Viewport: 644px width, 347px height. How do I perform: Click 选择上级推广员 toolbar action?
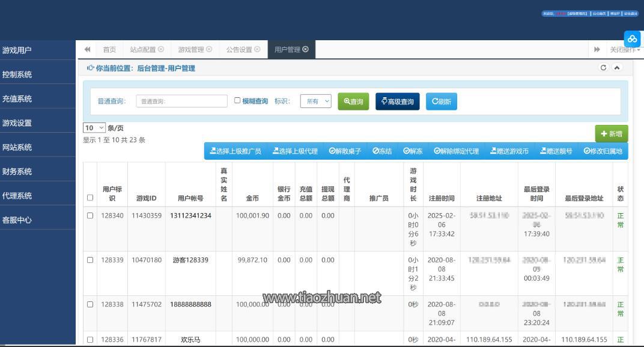235,151
